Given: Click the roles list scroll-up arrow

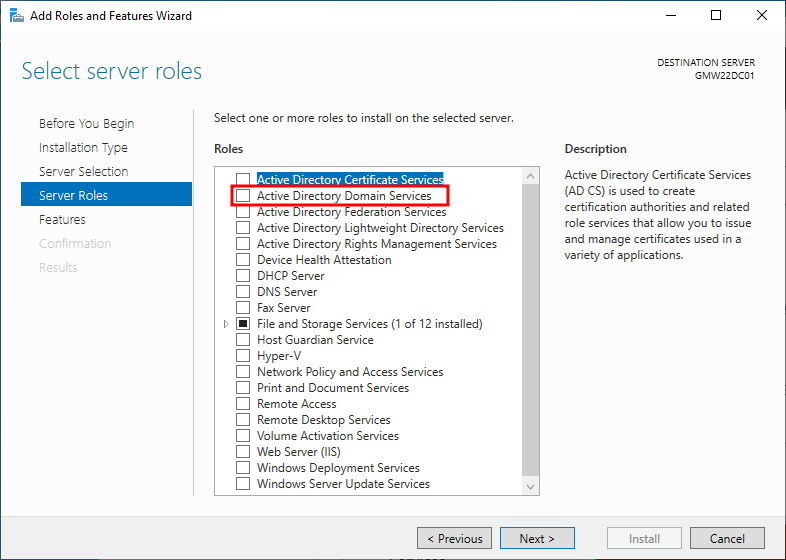Looking at the screenshot, I should [x=530, y=176].
